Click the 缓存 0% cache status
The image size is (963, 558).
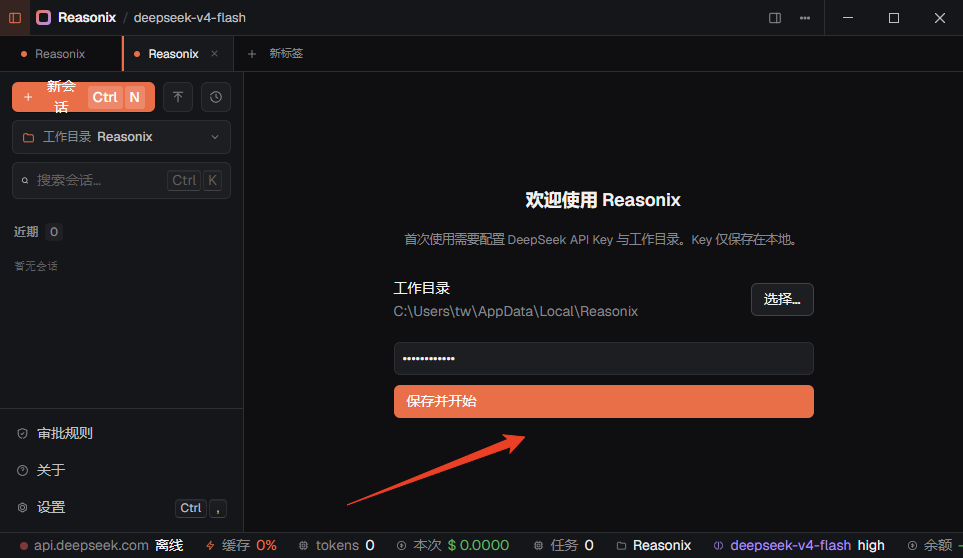(241, 545)
